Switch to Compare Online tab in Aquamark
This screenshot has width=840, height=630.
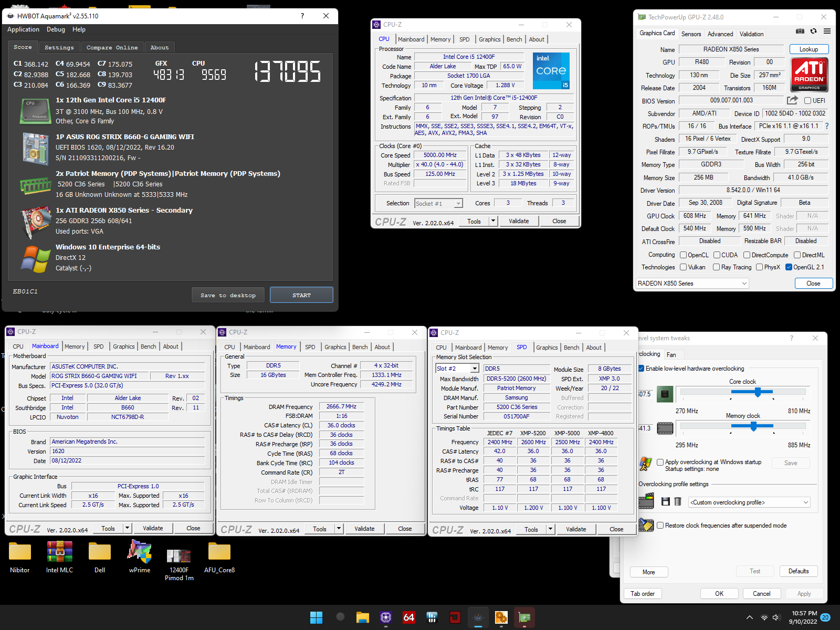click(x=112, y=47)
